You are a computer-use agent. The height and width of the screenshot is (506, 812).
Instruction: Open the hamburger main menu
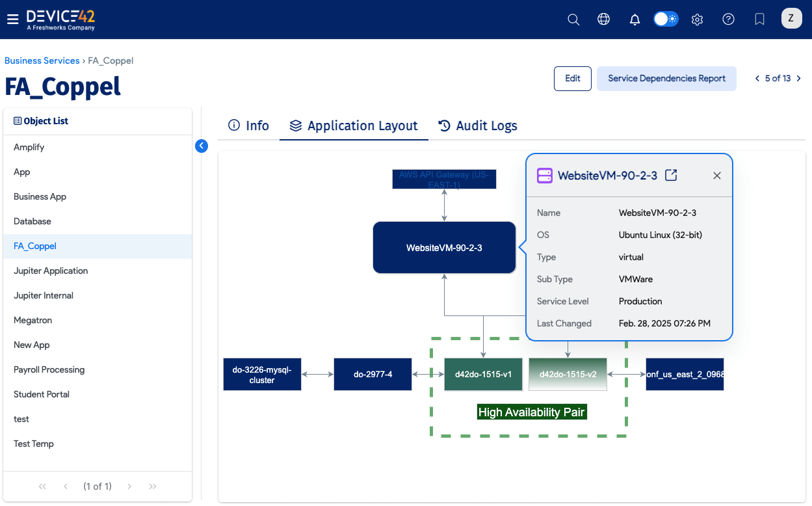(12, 20)
